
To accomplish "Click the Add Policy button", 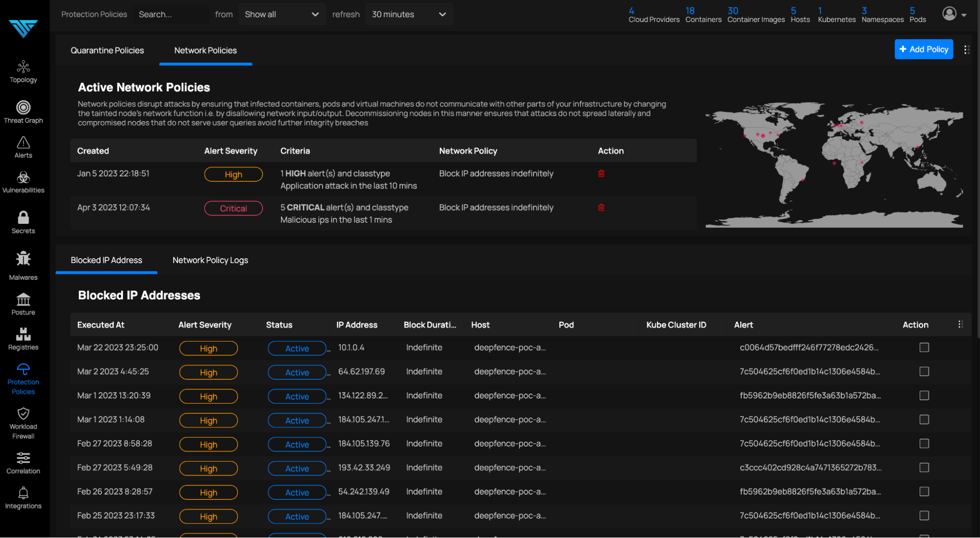I will tap(923, 49).
